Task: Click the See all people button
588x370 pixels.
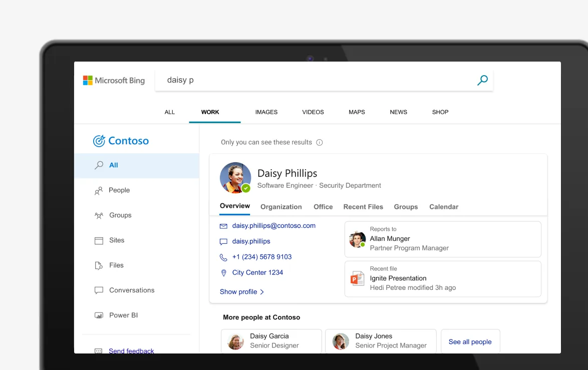Action: click(470, 341)
